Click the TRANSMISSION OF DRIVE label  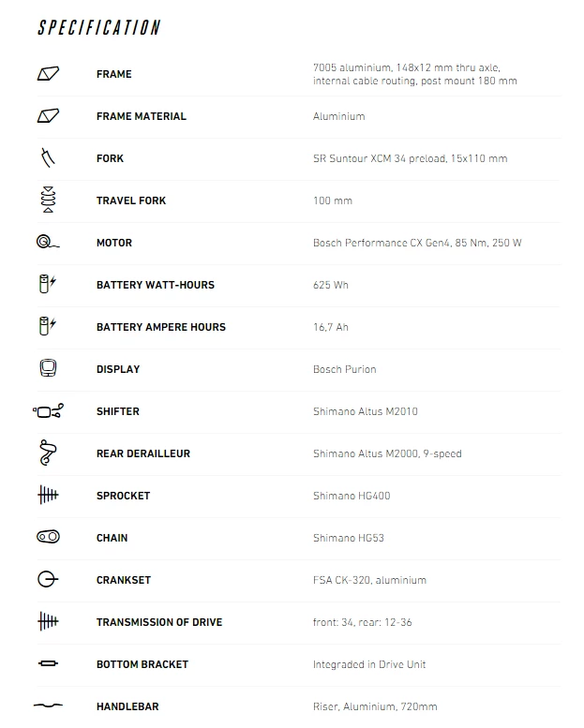pos(159,622)
